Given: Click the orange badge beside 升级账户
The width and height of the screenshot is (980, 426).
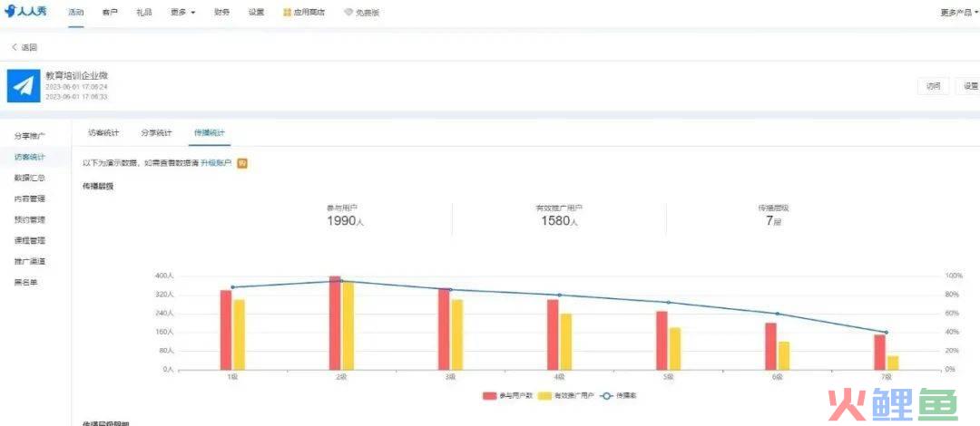Looking at the screenshot, I should 243,164.
